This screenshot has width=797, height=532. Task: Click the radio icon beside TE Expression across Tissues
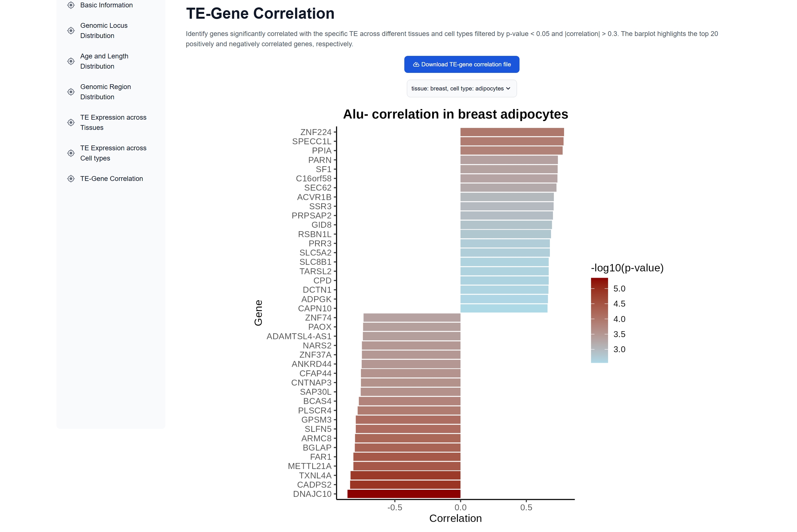coord(71,122)
